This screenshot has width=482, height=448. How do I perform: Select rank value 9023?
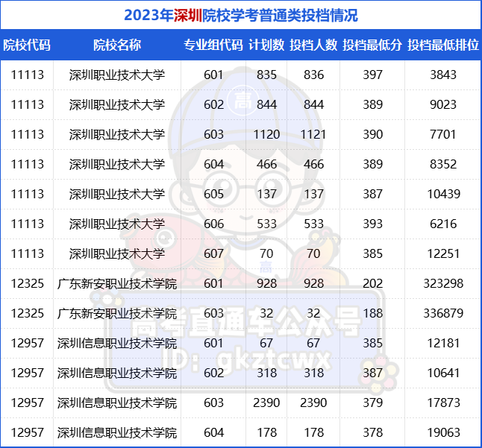[443, 104]
